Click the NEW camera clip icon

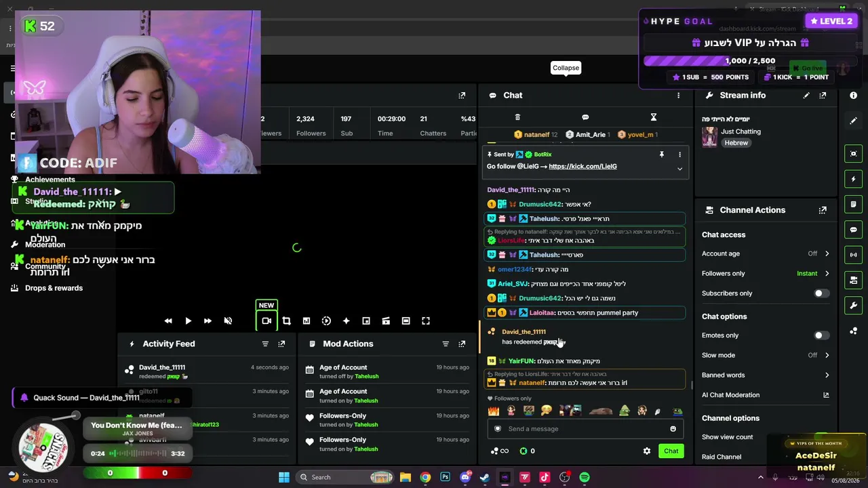click(x=267, y=321)
